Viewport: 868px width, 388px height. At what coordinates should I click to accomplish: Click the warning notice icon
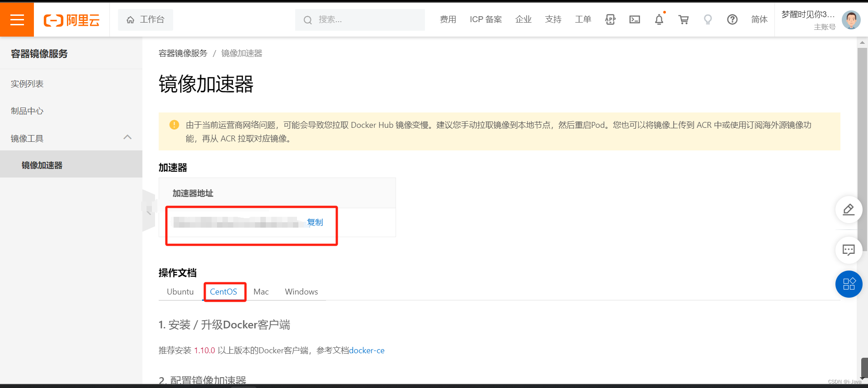click(x=174, y=125)
